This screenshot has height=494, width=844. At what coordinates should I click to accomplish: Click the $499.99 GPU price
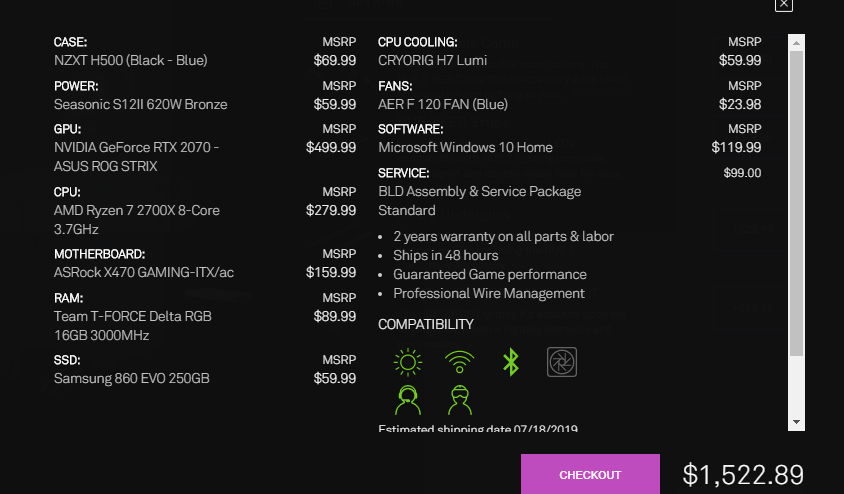click(331, 147)
